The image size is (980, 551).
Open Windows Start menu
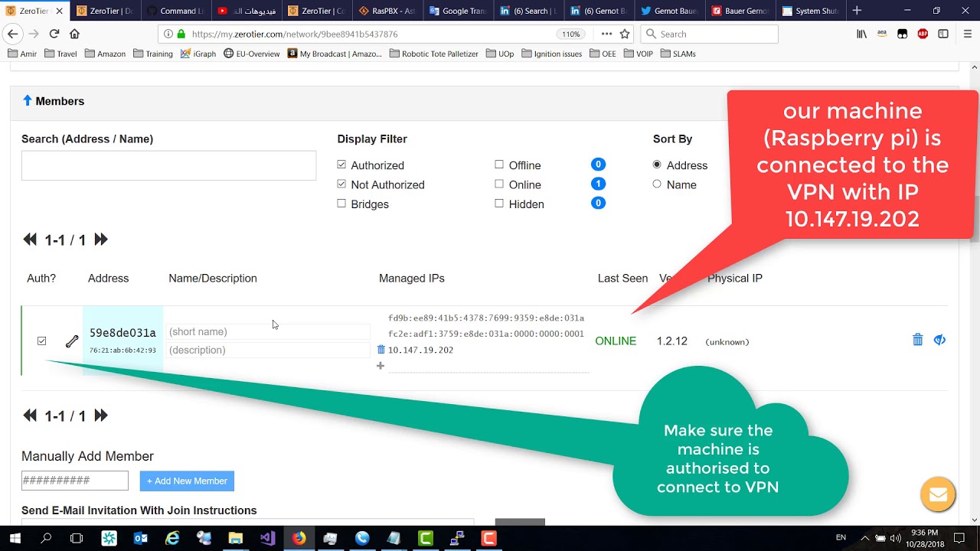[15, 538]
